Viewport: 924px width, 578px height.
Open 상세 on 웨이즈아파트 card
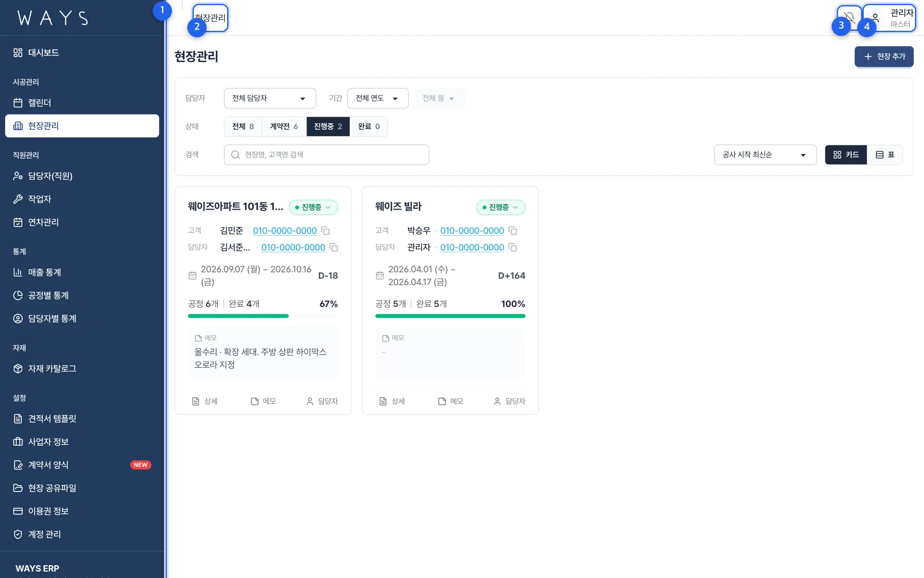click(205, 401)
